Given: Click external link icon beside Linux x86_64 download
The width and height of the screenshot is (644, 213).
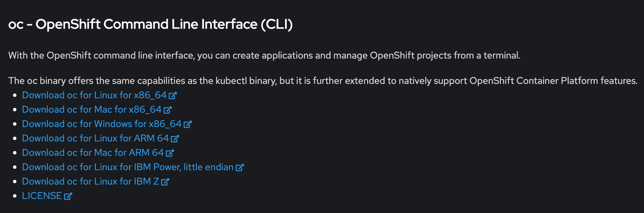Looking at the screenshot, I should coord(173,96).
